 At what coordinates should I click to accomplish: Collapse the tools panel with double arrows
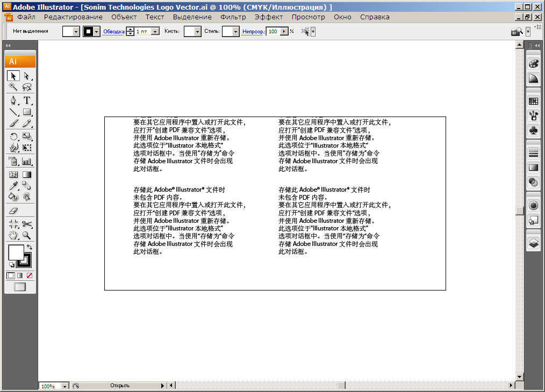coord(8,46)
